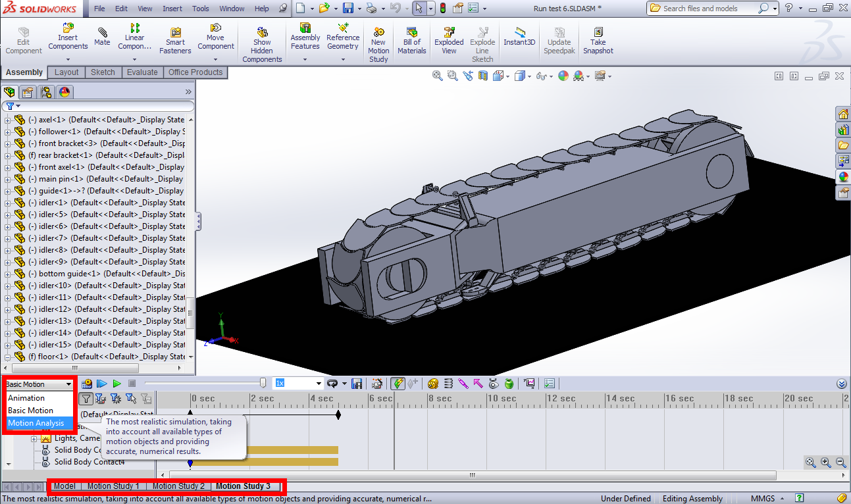This screenshot has width=851, height=504.
Task: Add Gravity to the study
Action: point(508,384)
